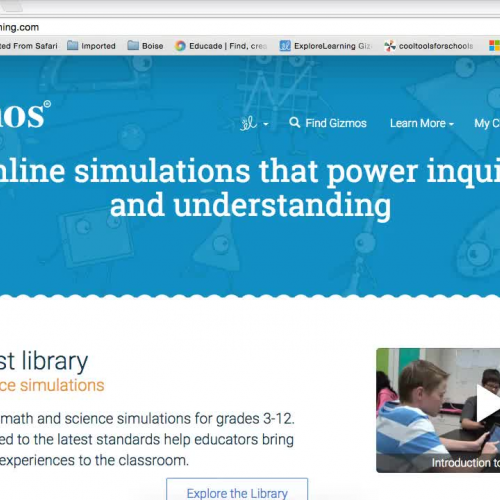The height and width of the screenshot is (500, 500).
Task: Click the Microsoft colored squares bookmark icon
Action: tap(495, 46)
